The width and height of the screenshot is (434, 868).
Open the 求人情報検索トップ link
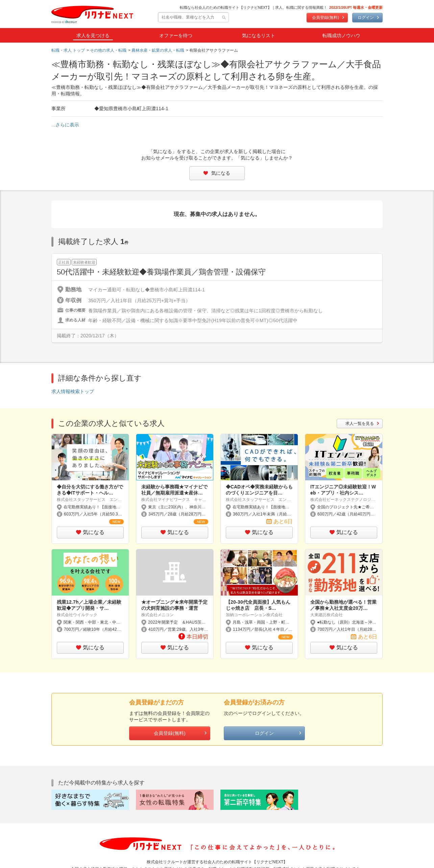coord(73,391)
